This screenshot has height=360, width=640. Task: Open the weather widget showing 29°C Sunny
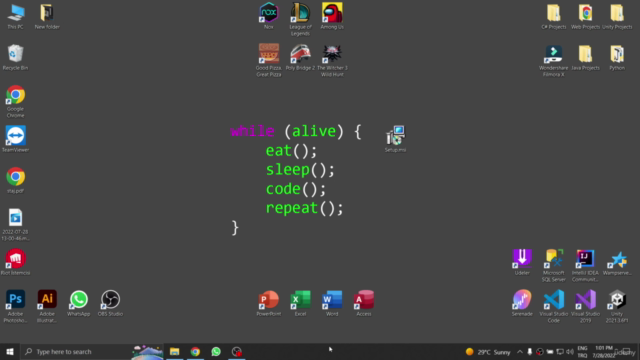pyautogui.click(x=488, y=352)
